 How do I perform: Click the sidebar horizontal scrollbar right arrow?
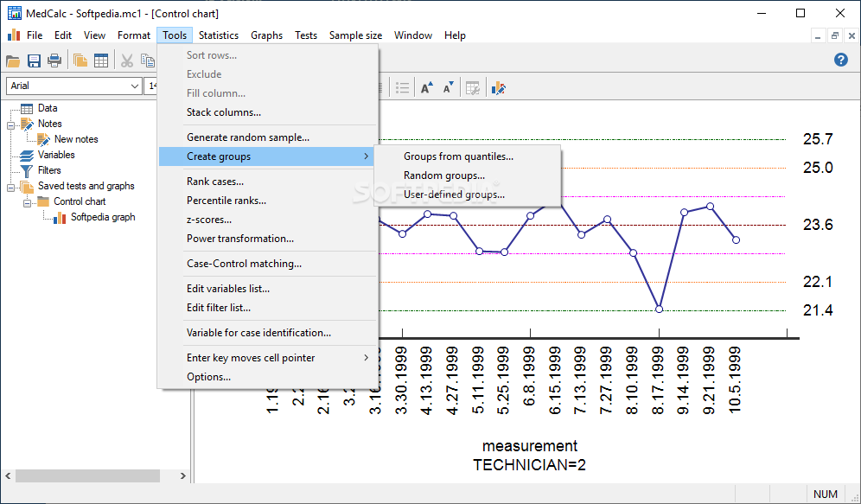[x=183, y=476]
